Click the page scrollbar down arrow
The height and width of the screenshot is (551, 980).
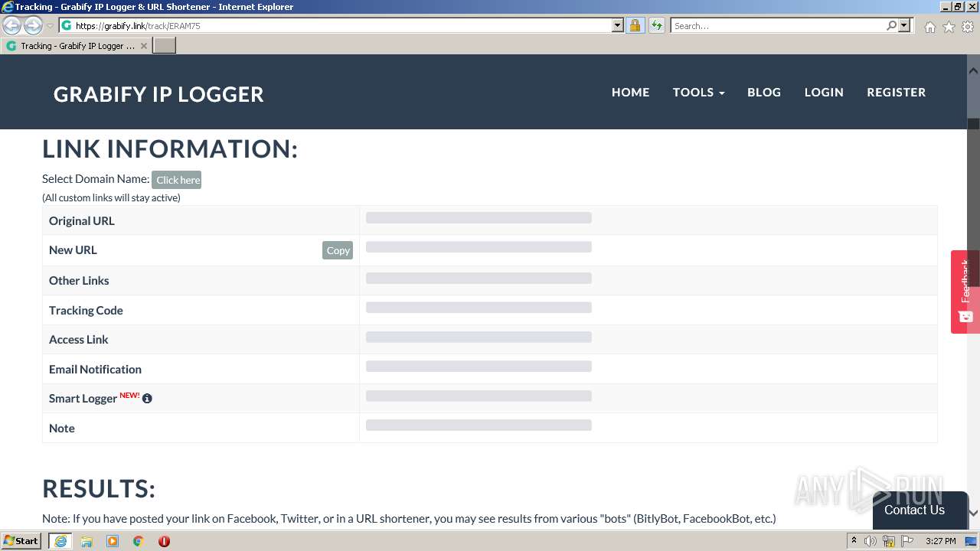(x=973, y=514)
